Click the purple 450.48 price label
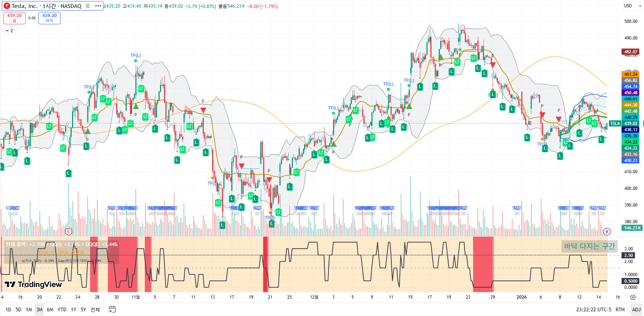Viewport: 644px width, 316px height. pyautogui.click(x=631, y=93)
